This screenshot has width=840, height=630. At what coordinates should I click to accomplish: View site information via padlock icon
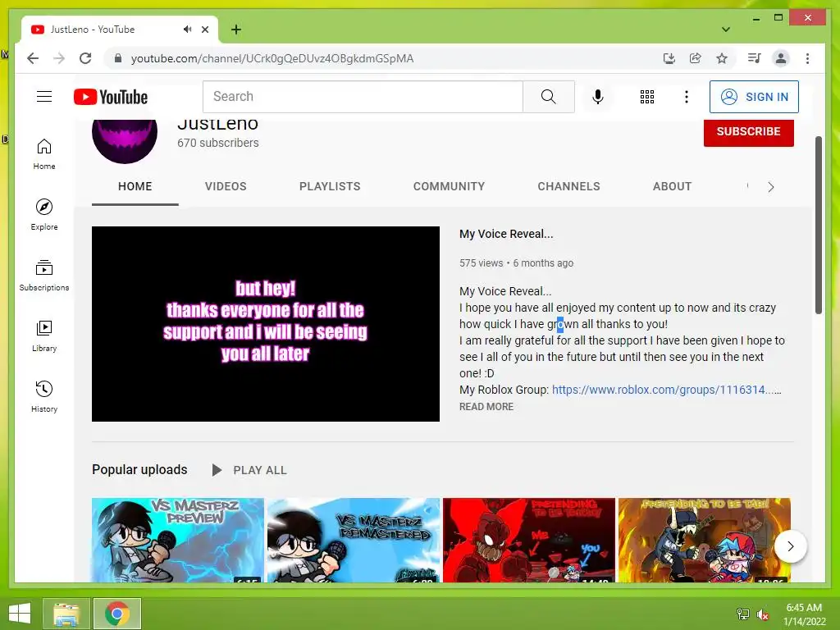(118, 58)
